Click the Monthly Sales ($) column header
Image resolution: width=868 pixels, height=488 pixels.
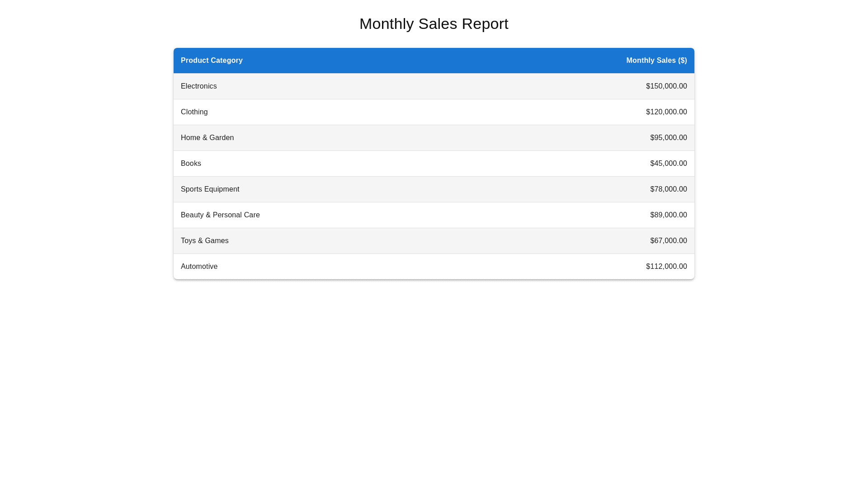point(656,61)
